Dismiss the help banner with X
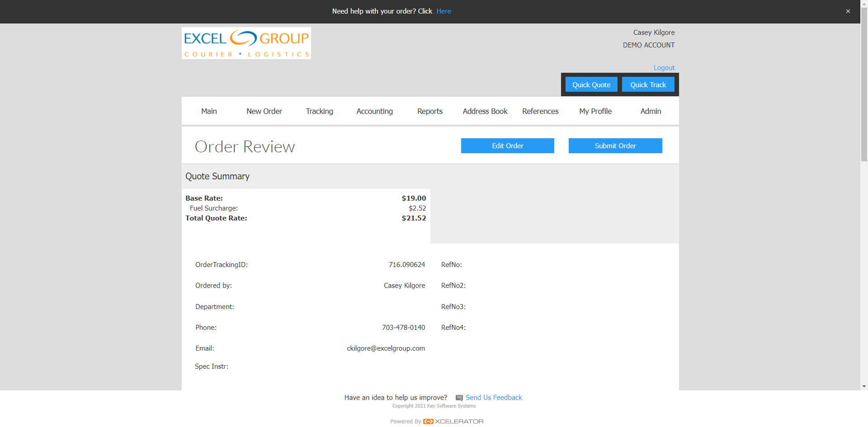 click(x=848, y=11)
